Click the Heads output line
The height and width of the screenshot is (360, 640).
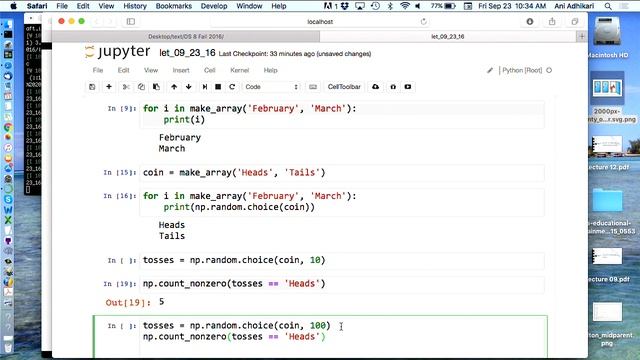pyautogui.click(x=172, y=225)
